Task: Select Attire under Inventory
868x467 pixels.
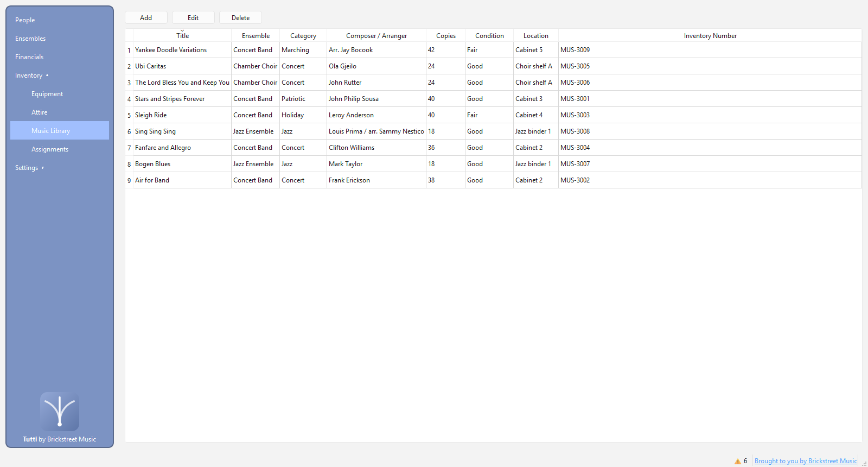Action: coord(60,112)
